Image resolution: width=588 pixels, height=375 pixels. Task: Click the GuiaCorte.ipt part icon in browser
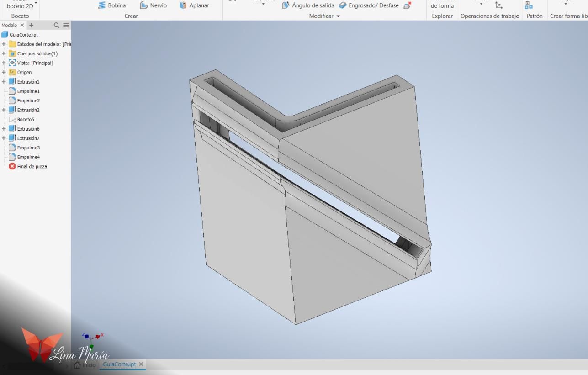[5, 35]
